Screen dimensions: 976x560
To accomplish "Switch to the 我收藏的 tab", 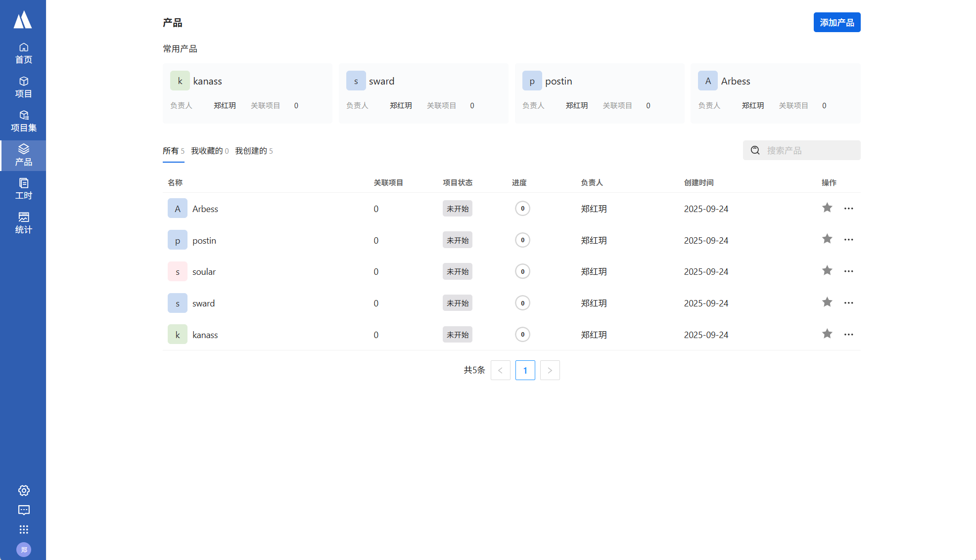I will pos(207,151).
